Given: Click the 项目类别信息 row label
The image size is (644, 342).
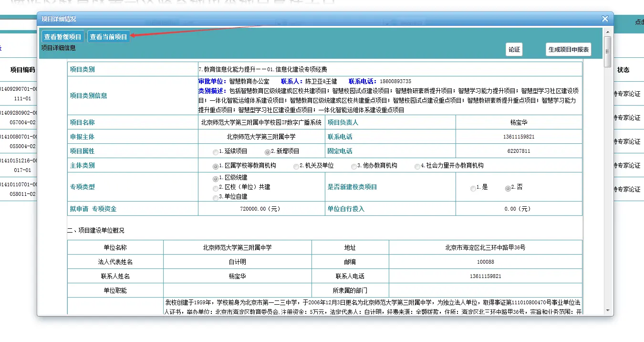Looking at the screenshot, I should [x=88, y=96].
